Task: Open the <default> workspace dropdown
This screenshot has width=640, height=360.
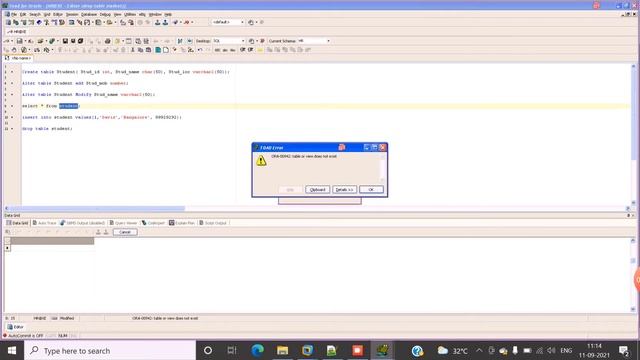Action: pyautogui.click(x=228, y=22)
